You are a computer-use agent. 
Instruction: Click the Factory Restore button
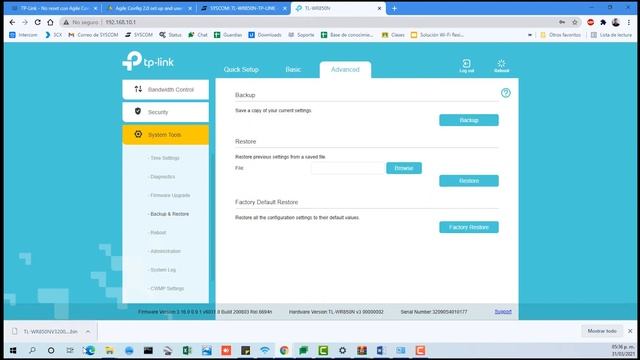469,227
